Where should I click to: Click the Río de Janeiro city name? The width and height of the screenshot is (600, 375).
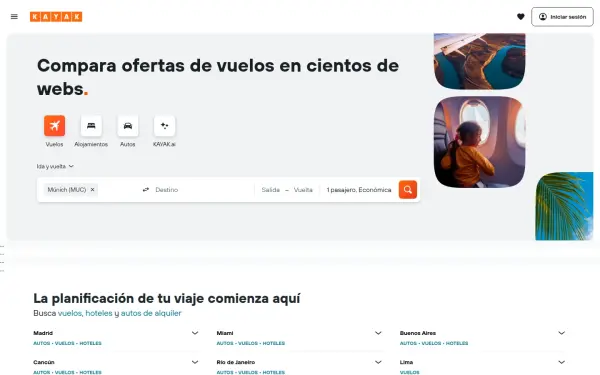click(x=236, y=362)
